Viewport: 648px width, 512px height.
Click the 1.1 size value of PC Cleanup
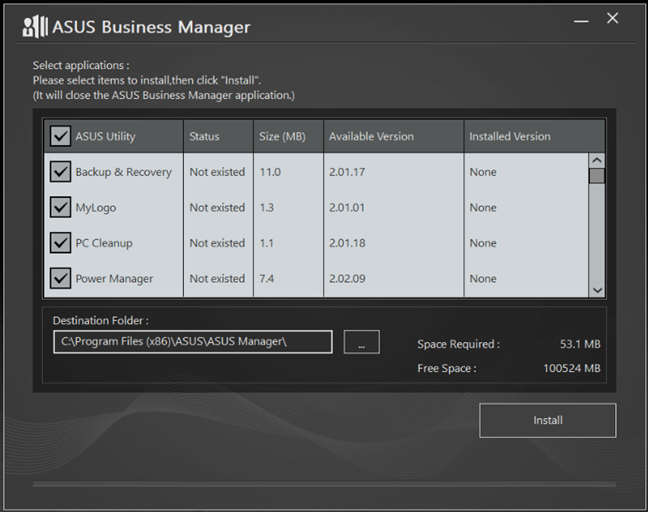click(x=266, y=243)
